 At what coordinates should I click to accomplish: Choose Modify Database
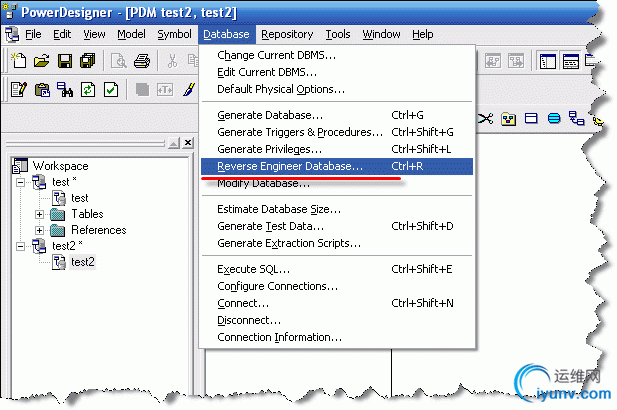337,183
